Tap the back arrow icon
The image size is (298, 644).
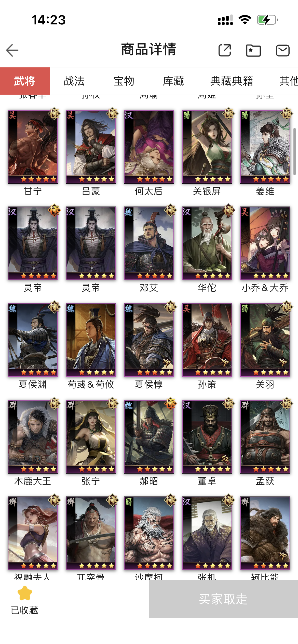[x=12, y=50]
